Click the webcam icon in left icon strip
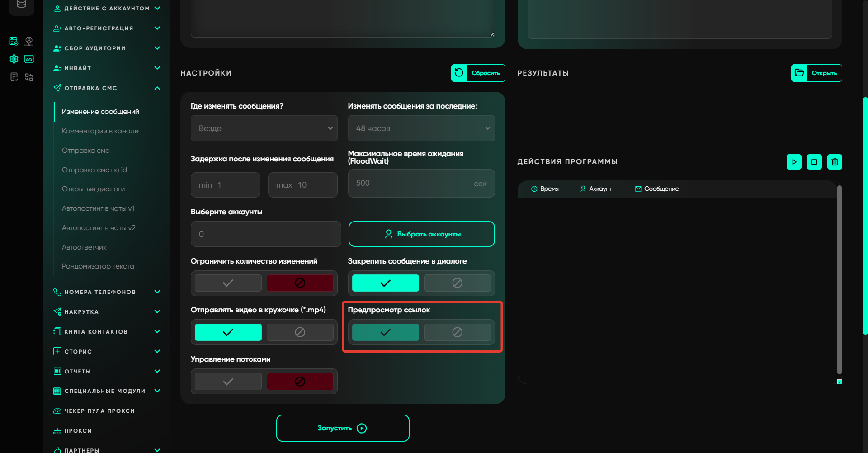Image resolution: width=868 pixels, height=453 pixels. (29, 41)
